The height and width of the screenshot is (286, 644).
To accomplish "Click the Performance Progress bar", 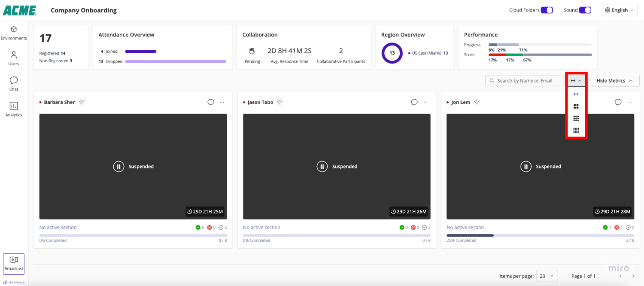I will coord(540,45).
